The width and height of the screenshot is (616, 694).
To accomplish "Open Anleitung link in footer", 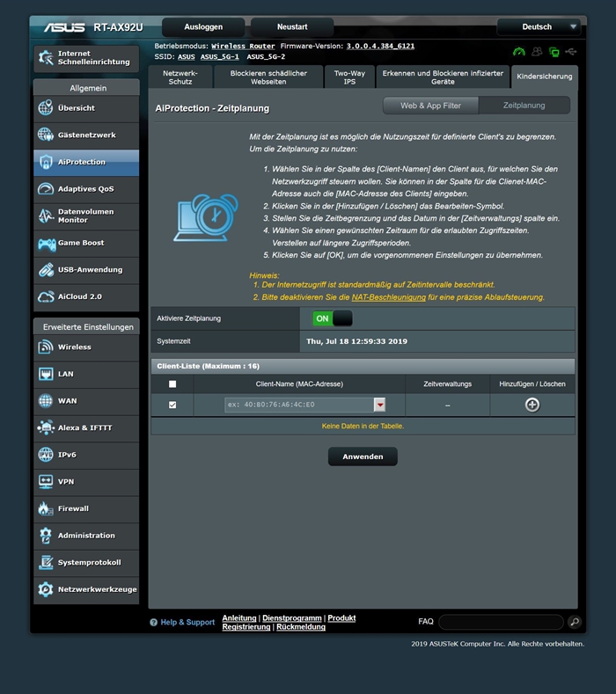I will coord(239,617).
